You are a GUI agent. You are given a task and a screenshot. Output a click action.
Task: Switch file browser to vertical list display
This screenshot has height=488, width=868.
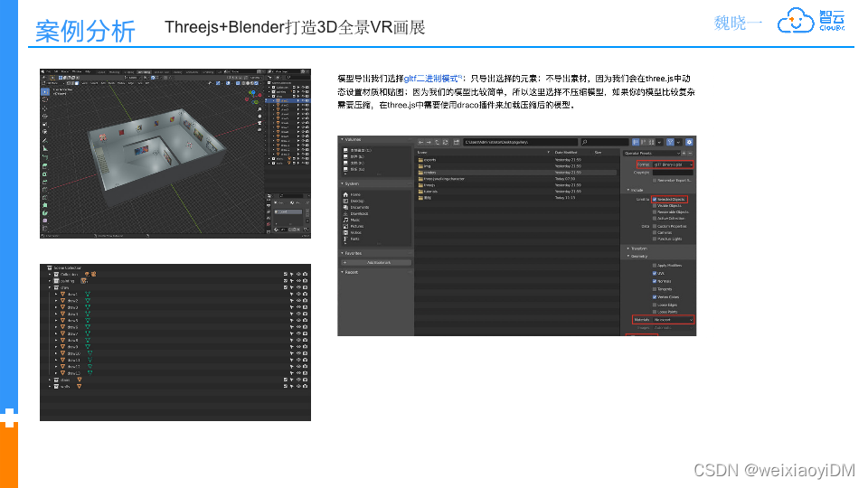coord(636,142)
